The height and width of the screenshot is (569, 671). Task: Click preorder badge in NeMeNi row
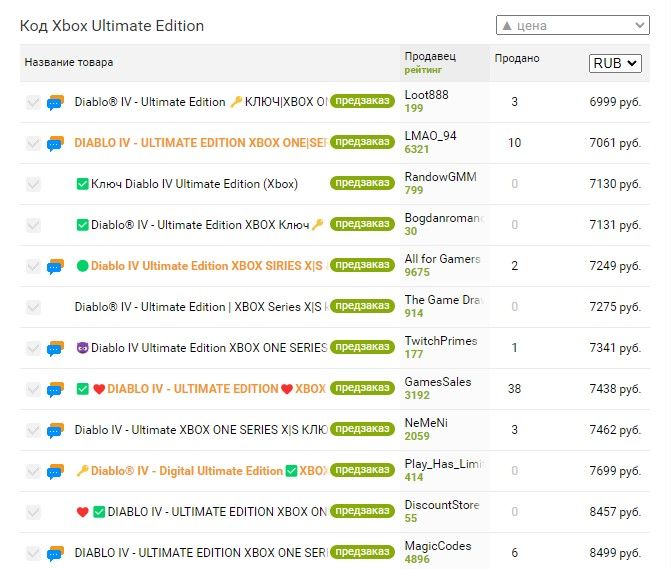[362, 429]
